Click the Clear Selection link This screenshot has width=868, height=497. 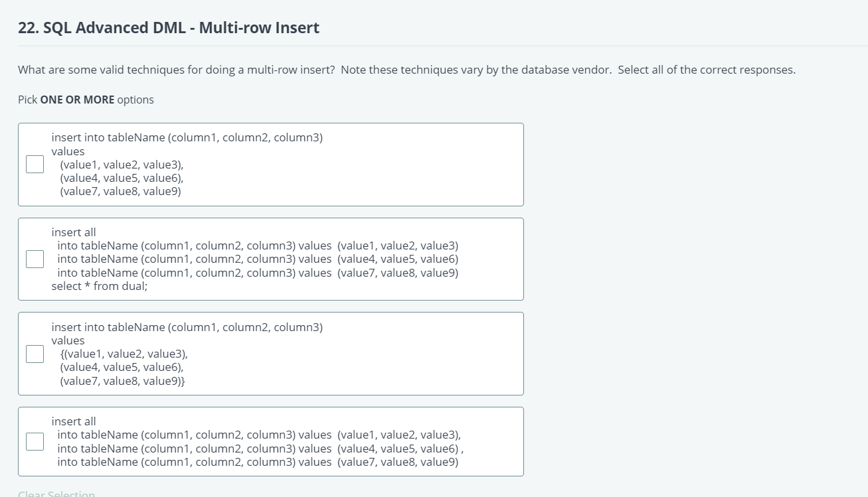pyautogui.click(x=56, y=494)
